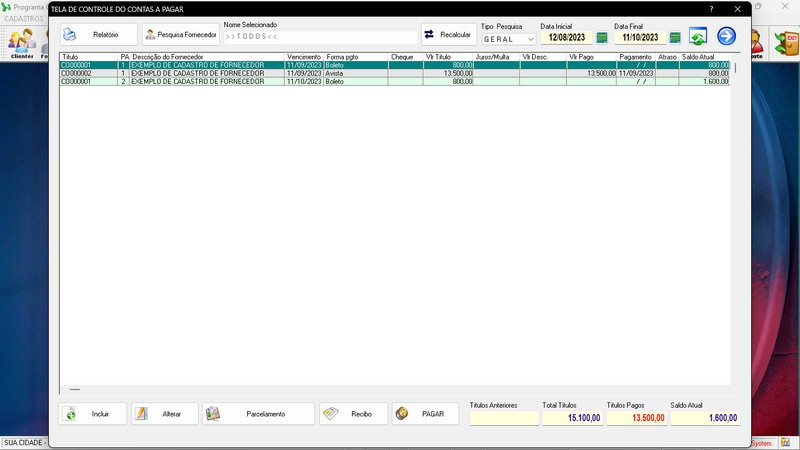
Task: Select row C0000001 due 11/10/2023
Action: [394, 82]
